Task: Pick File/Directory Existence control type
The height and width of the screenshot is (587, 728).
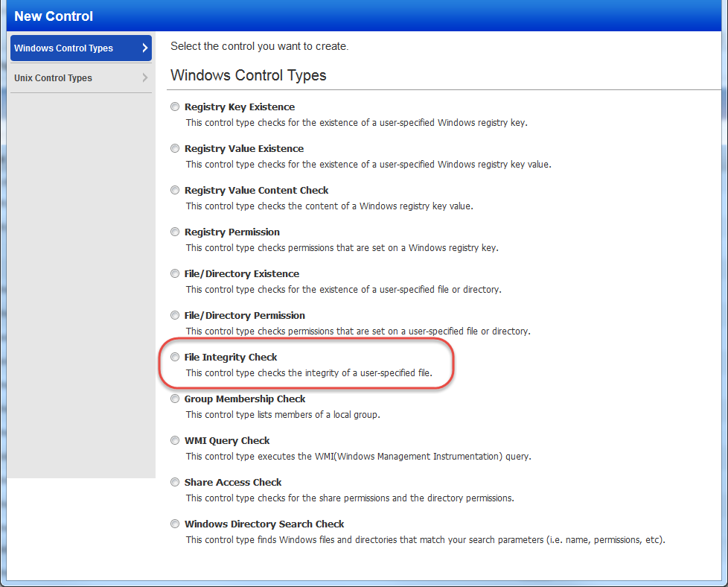Action: 174,273
